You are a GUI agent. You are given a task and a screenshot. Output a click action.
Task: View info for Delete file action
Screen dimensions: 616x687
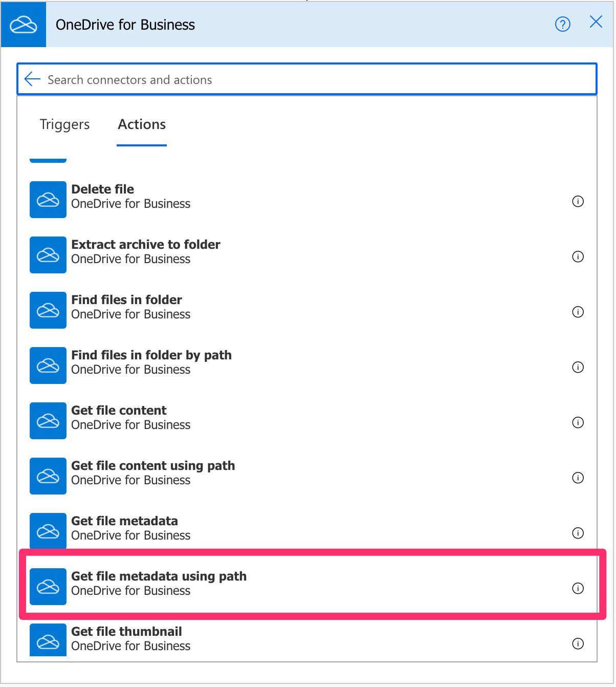[x=578, y=201]
